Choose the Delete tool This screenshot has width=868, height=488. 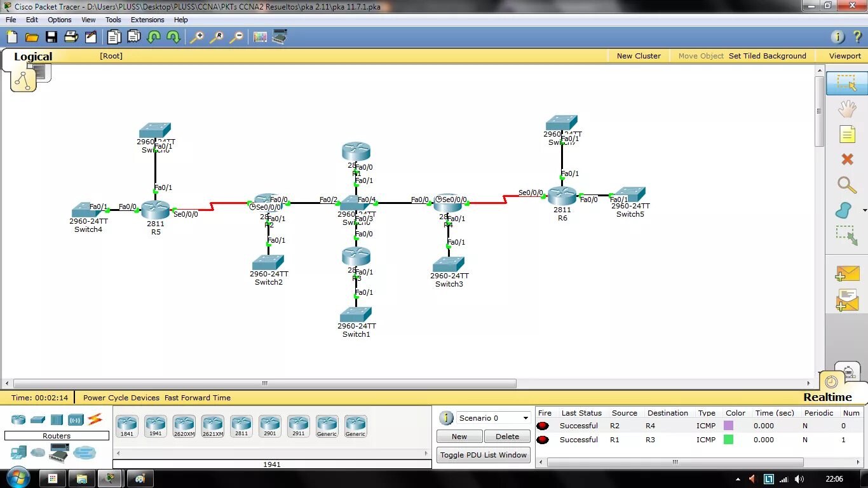click(846, 159)
